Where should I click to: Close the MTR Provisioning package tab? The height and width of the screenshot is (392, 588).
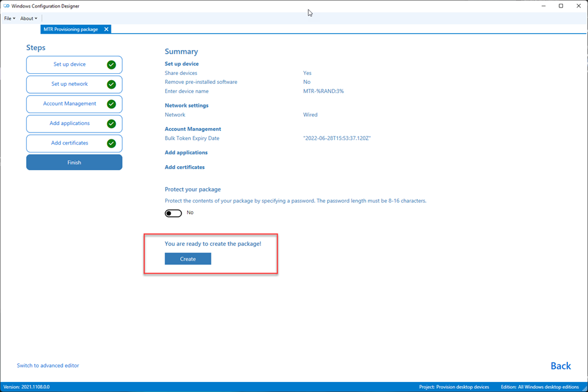click(106, 29)
